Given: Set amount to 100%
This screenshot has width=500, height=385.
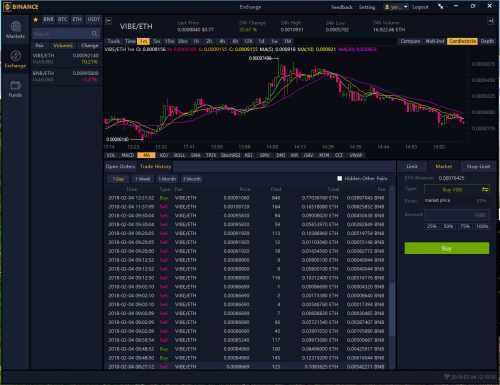Looking at the screenshot, I should pyautogui.click(x=482, y=226).
